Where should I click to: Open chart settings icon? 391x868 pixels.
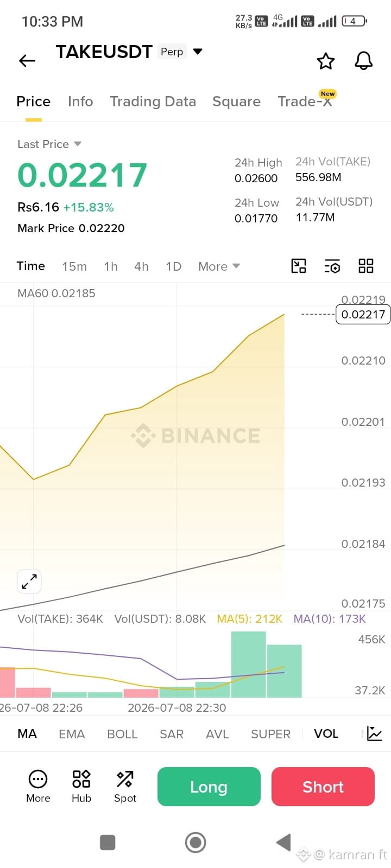[332, 266]
